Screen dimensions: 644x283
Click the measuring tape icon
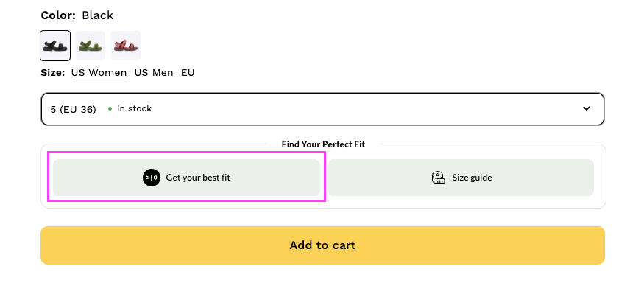439,178
